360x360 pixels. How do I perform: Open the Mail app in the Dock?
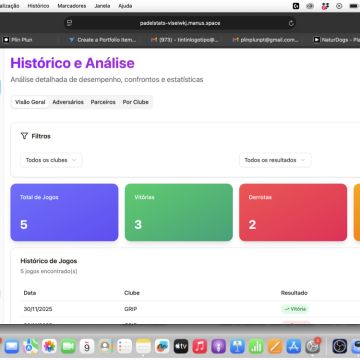(x=12, y=347)
